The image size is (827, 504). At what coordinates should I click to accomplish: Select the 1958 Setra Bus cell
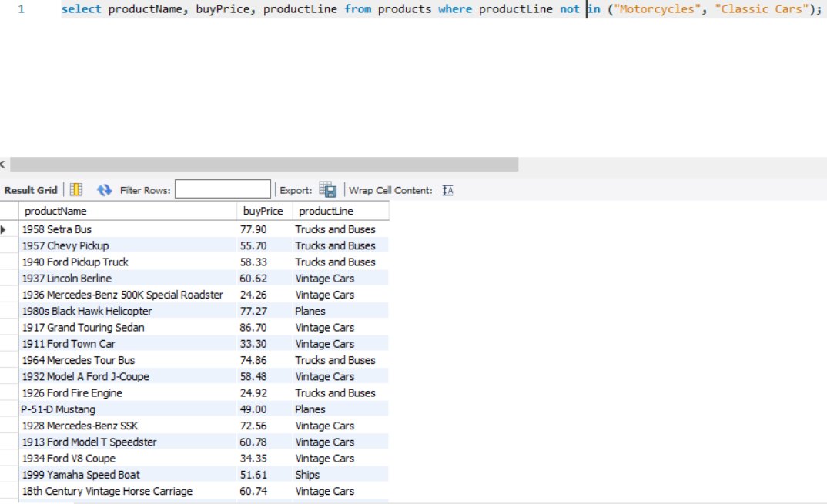click(x=128, y=229)
